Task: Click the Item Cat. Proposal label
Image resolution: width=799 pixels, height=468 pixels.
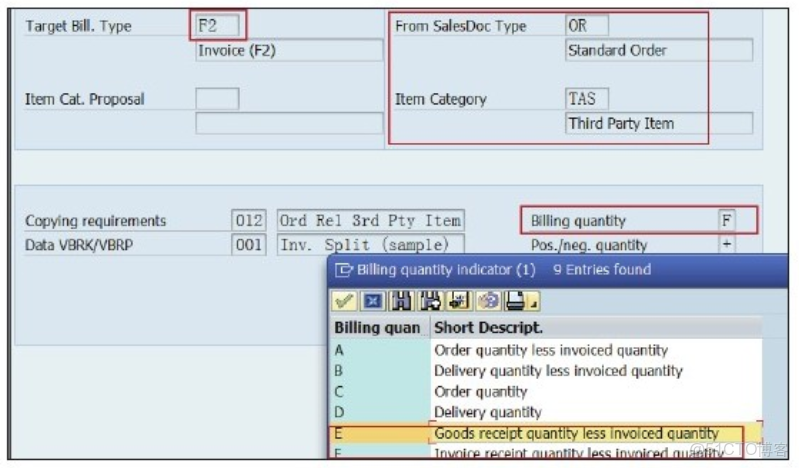Action: click(85, 99)
